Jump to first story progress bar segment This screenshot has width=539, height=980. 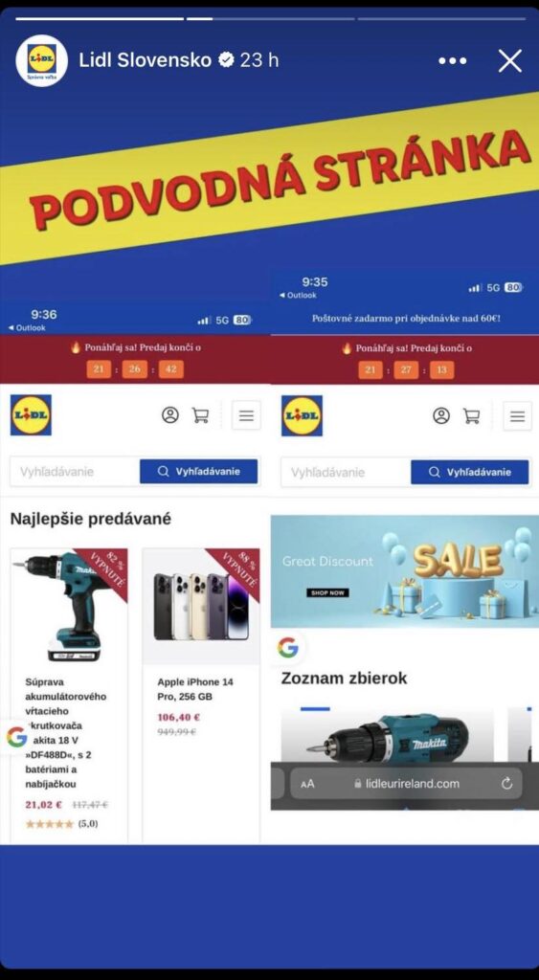pos(100,19)
